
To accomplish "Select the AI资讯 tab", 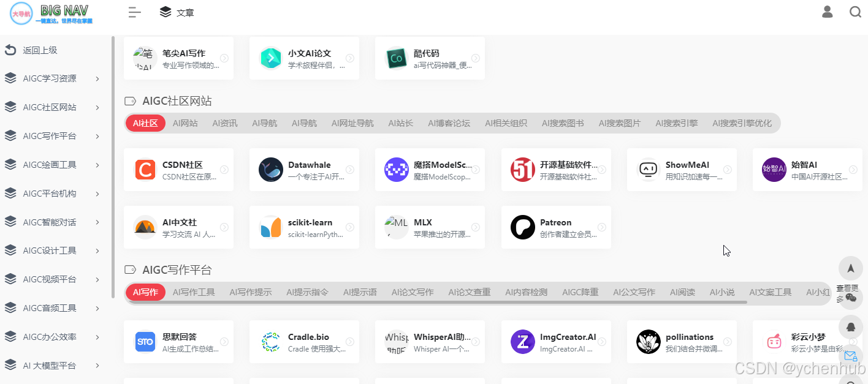I will pos(225,123).
